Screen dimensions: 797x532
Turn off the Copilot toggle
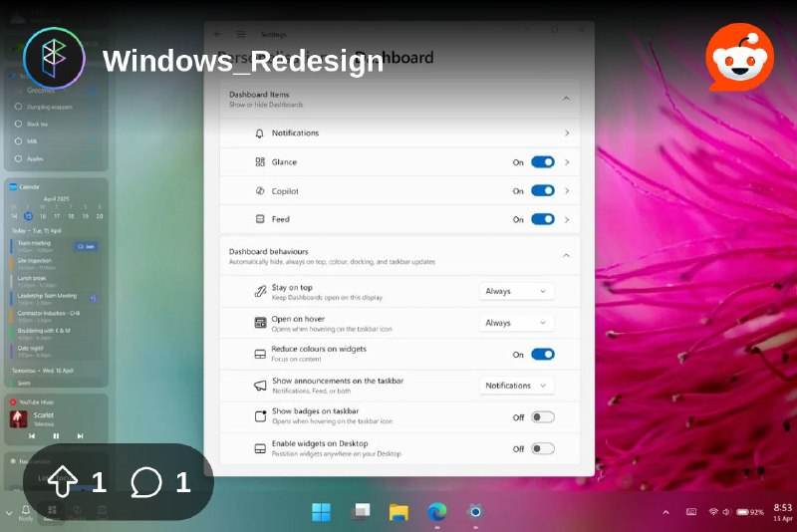coord(543,190)
